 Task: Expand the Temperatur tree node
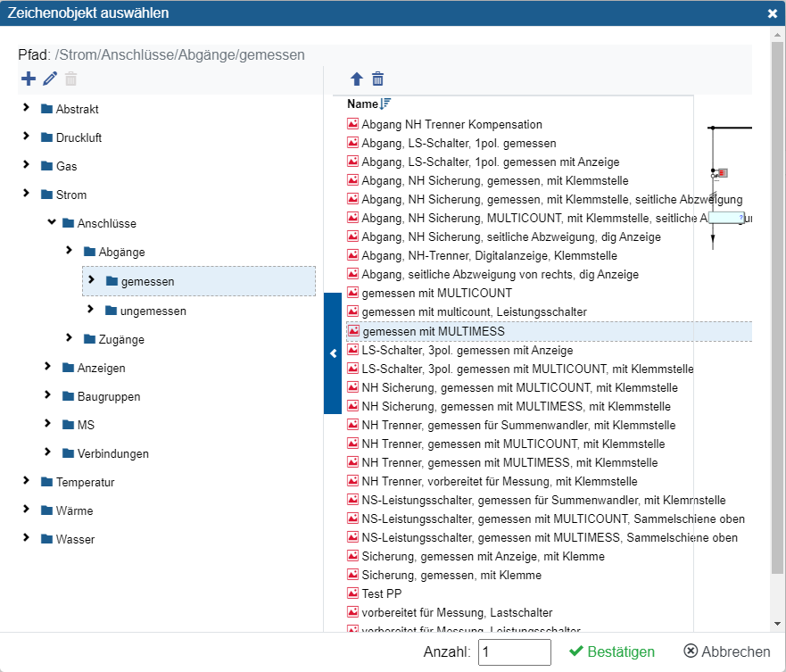(26, 481)
